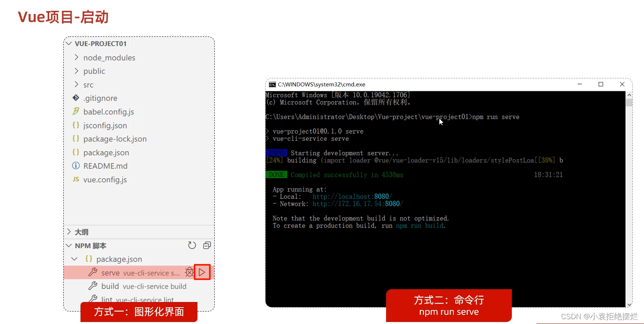Collapse package.json under NPM scripts
Image resolution: width=644 pixels, height=324 pixels.
click(74, 259)
